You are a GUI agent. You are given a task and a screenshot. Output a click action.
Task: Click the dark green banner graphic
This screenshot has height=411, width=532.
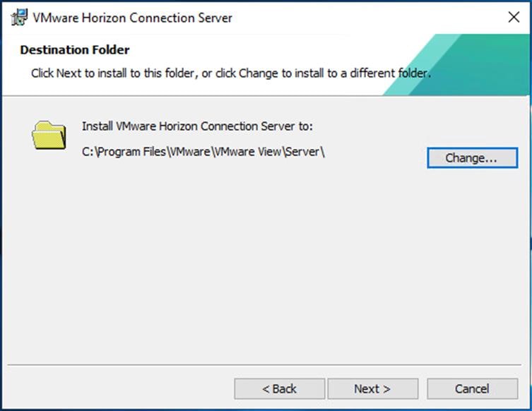pos(495,64)
